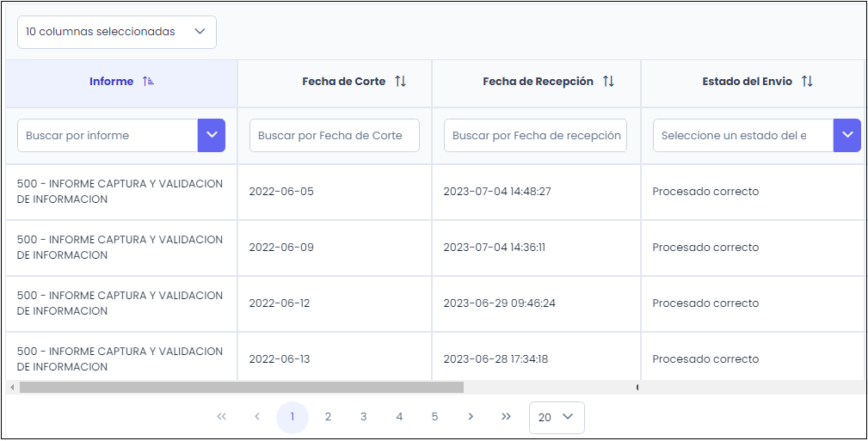Focus the Buscar por Fecha de Corte field
The width and height of the screenshot is (868, 441).
tap(335, 135)
